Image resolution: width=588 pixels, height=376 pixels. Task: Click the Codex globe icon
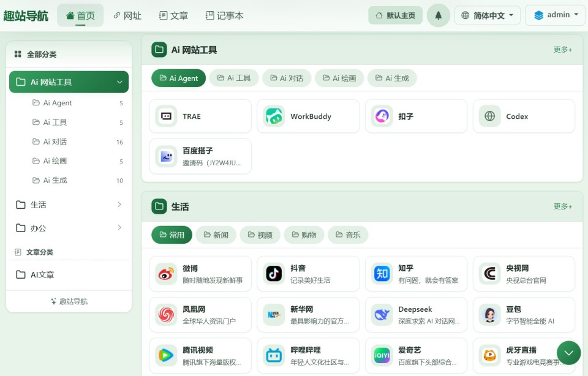coord(489,116)
